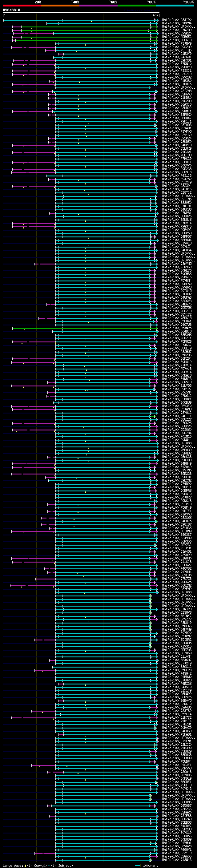Click the red 20% identity legend segment
The height and width of the screenshot is (868, 197).
tap(22, 6)
